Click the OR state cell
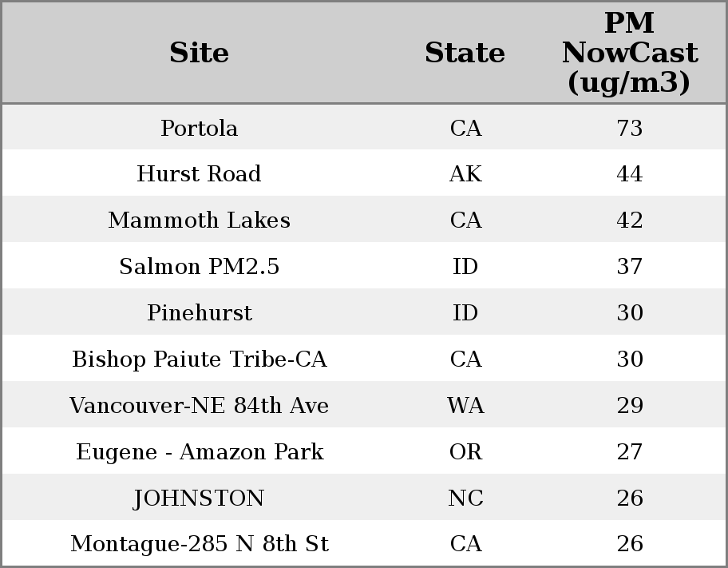 465,452
